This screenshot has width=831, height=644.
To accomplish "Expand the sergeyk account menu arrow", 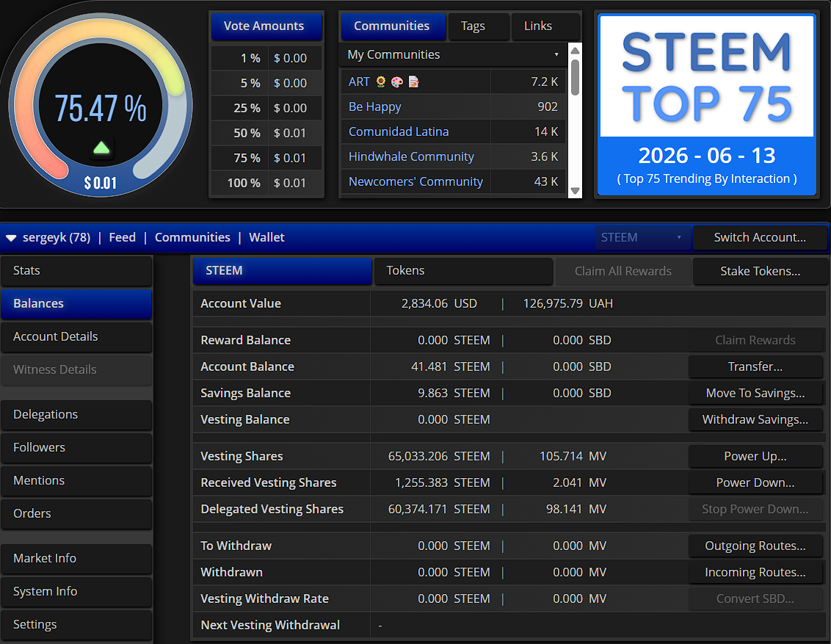I will tap(10, 238).
